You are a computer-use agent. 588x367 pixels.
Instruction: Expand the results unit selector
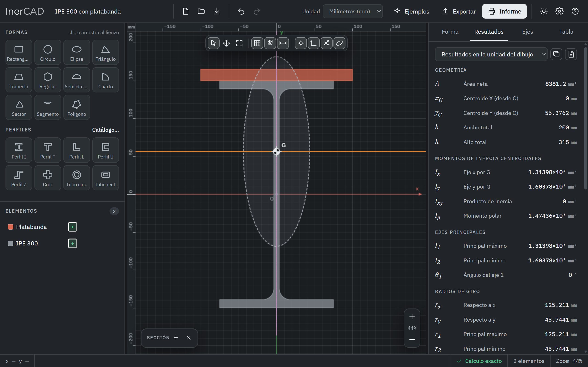(491, 54)
